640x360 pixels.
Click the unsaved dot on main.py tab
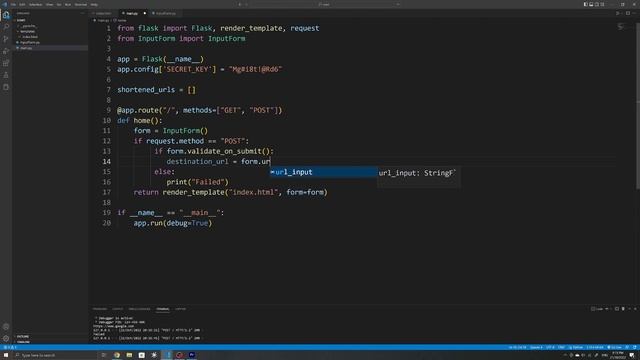144,13
